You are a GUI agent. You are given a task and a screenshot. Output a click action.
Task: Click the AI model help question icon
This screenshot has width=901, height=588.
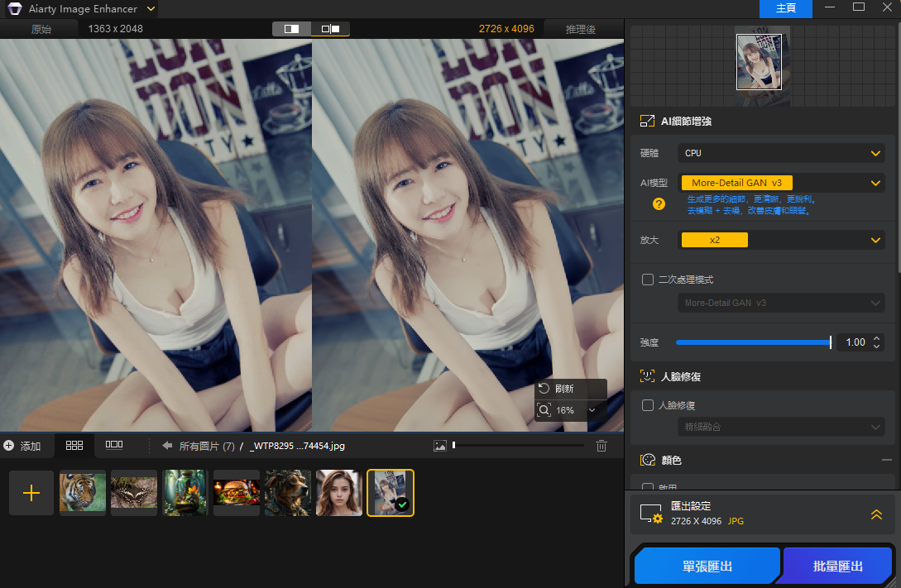(659, 203)
